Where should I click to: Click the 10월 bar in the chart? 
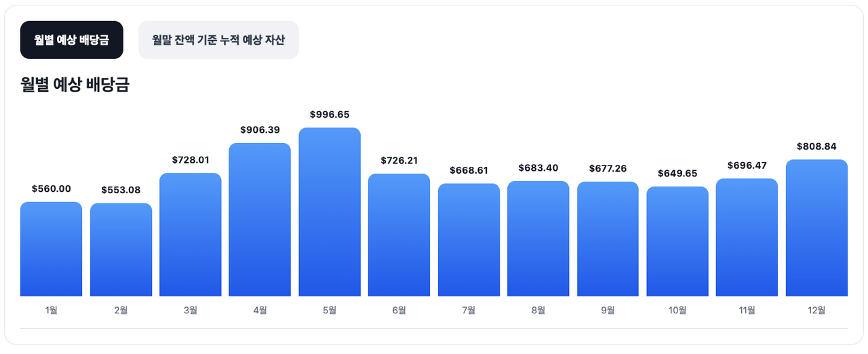click(x=677, y=242)
